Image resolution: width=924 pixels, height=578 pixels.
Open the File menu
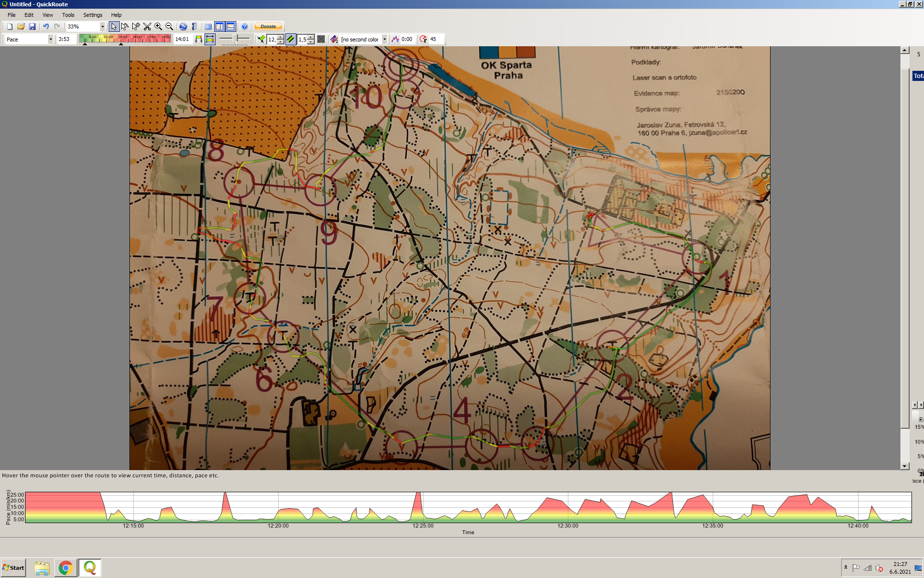(12, 15)
